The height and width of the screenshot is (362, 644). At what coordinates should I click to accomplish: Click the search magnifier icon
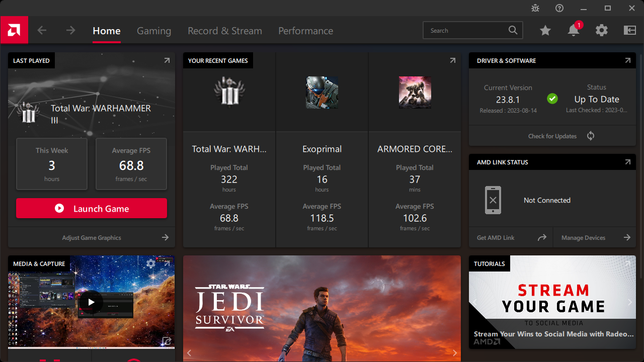513,30
